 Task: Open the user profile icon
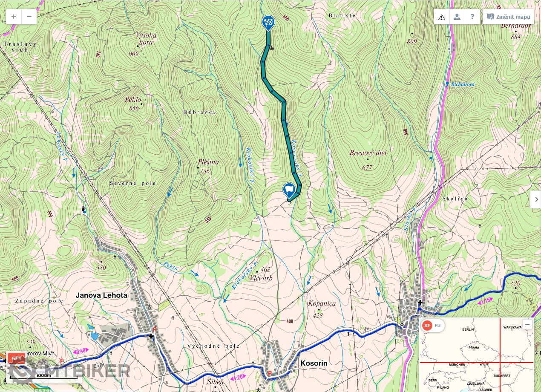click(x=457, y=17)
